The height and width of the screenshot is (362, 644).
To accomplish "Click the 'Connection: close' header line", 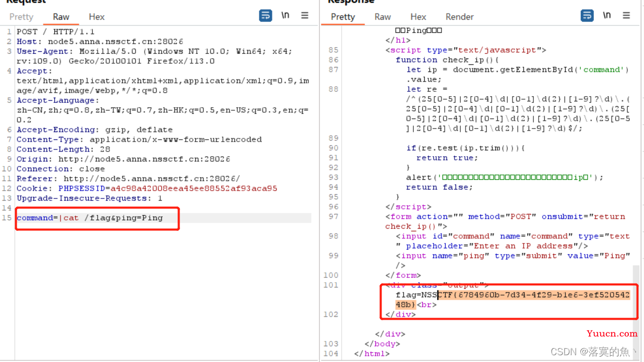I will tap(61, 169).
